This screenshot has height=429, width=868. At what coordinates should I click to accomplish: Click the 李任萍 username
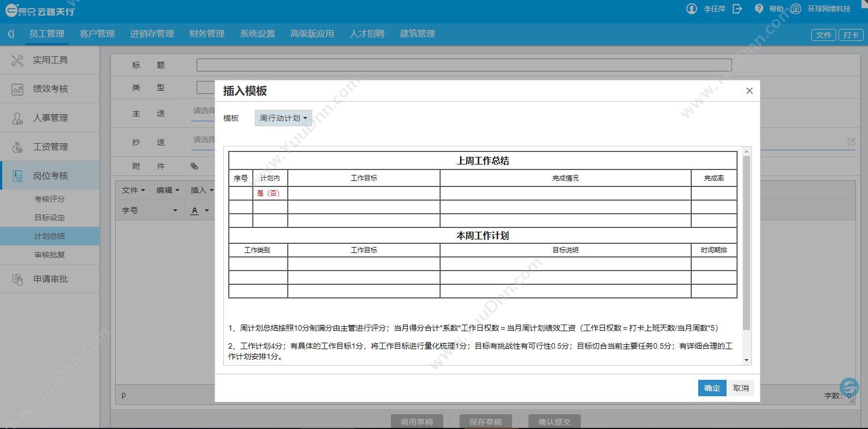click(714, 9)
